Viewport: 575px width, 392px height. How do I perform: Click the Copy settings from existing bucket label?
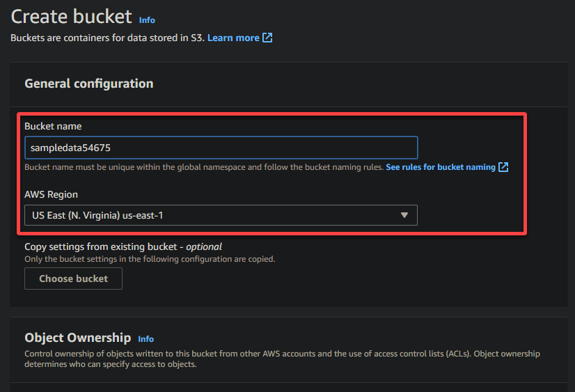point(123,246)
